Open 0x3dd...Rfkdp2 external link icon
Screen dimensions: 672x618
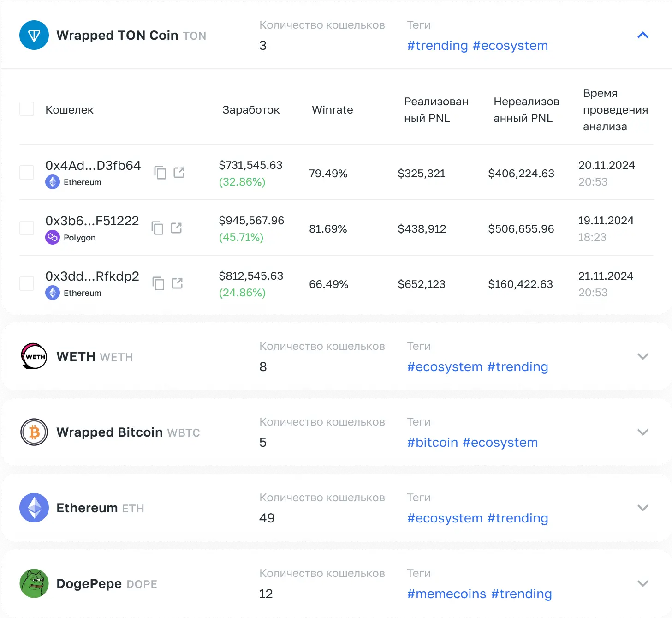(177, 283)
